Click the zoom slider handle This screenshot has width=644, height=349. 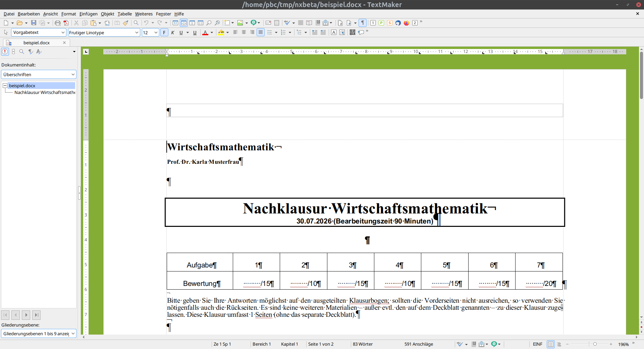pyautogui.click(x=595, y=344)
